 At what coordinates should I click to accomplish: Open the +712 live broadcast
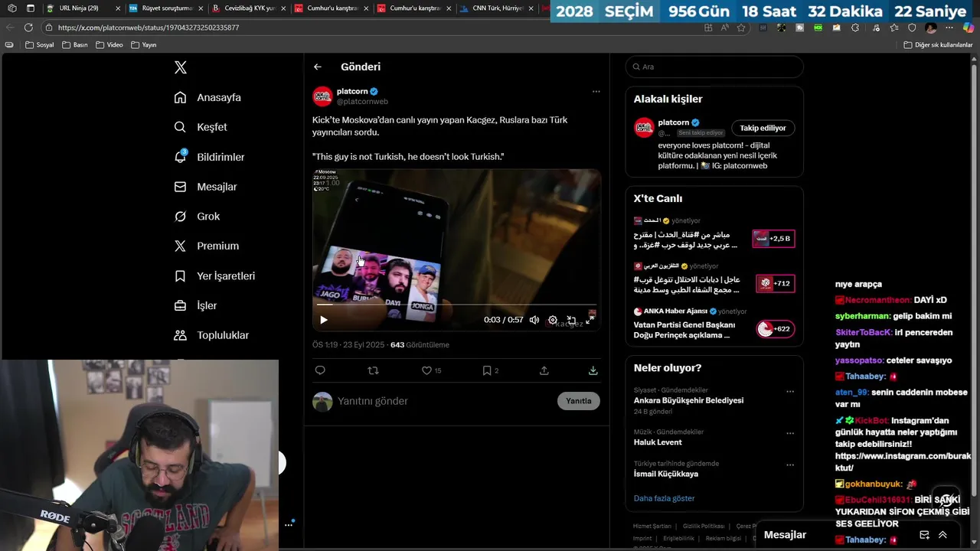tap(775, 283)
